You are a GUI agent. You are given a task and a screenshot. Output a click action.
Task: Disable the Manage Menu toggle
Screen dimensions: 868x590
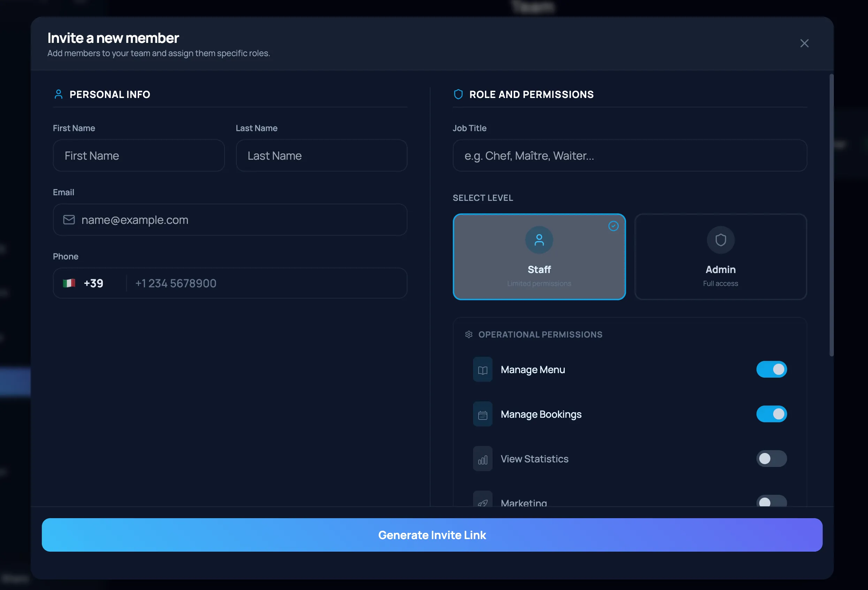pyautogui.click(x=772, y=369)
